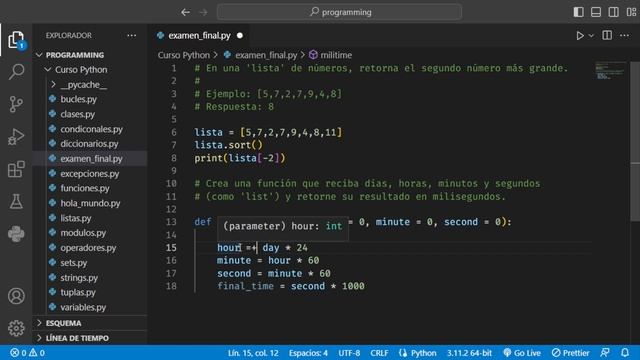This screenshot has width=640, height=360.
Task: Open the Testing flask icon
Action: (x=16, y=201)
